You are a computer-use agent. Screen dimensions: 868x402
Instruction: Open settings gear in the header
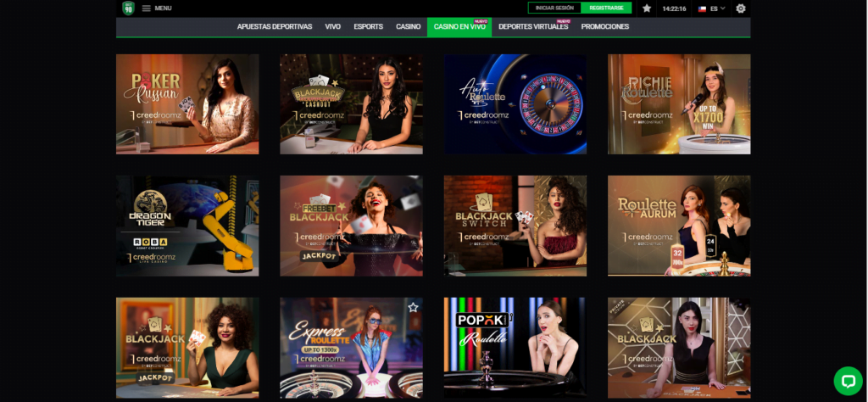[x=741, y=8]
